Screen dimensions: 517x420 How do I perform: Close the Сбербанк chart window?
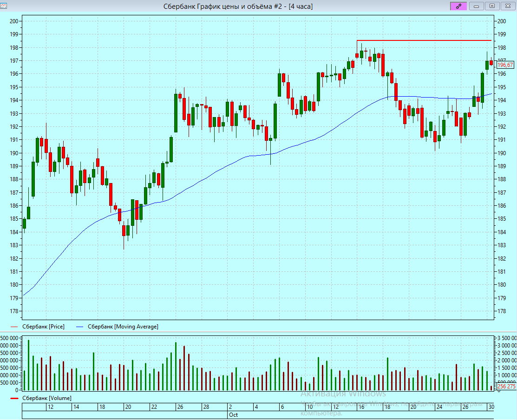[508, 6]
